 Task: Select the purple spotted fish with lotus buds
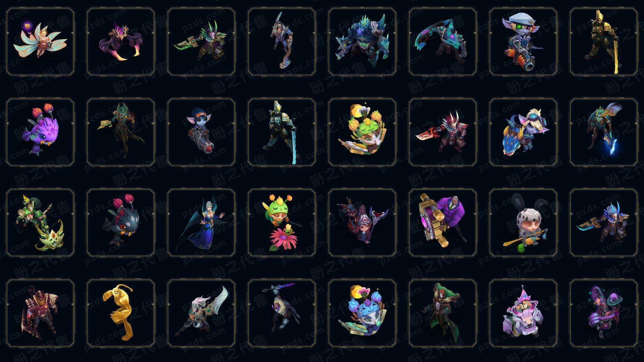[x=40, y=132]
